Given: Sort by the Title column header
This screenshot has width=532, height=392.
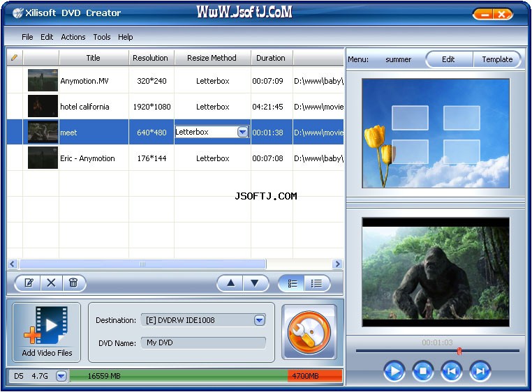Looking at the screenshot, I should pyautogui.click(x=94, y=58).
